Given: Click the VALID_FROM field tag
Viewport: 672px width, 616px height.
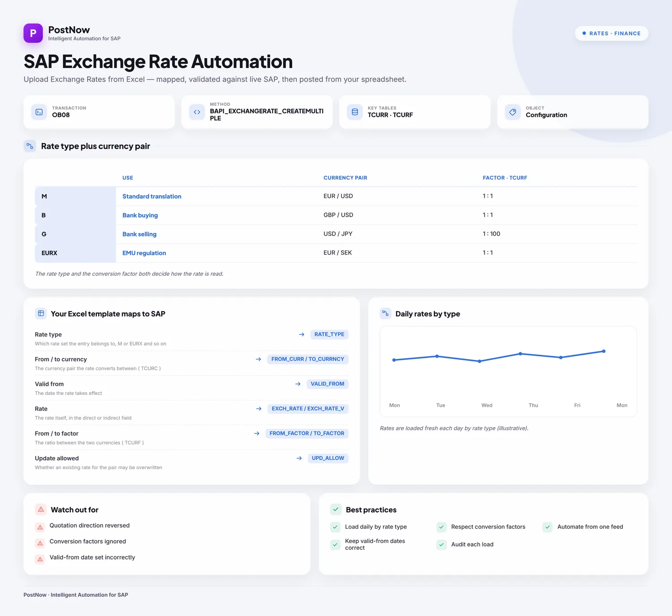Looking at the screenshot, I should pyautogui.click(x=327, y=384).
